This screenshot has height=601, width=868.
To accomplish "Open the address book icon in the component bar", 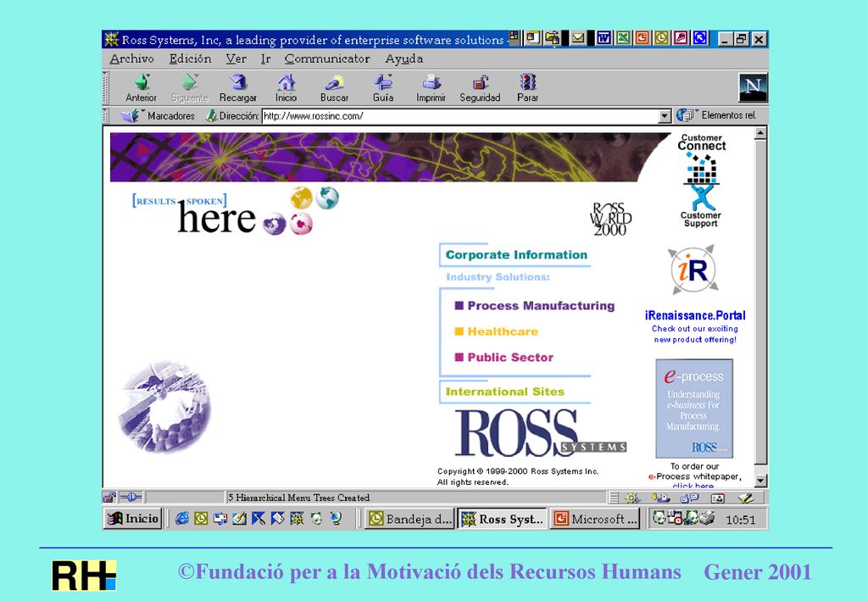I will (717, 498).
